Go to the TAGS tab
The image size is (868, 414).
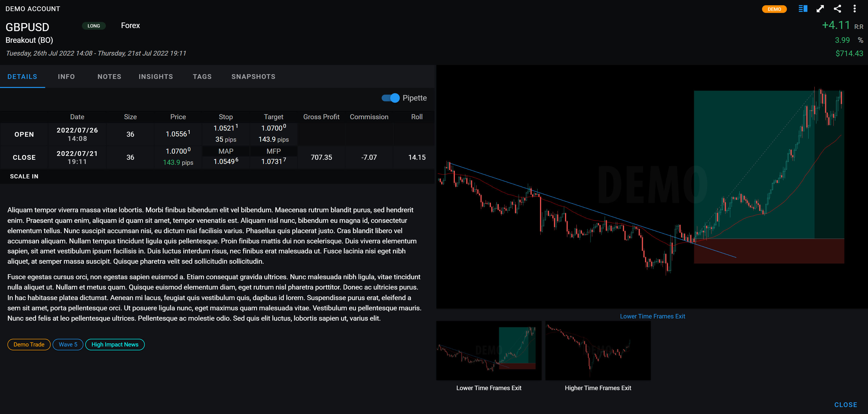tap(202, 76)
